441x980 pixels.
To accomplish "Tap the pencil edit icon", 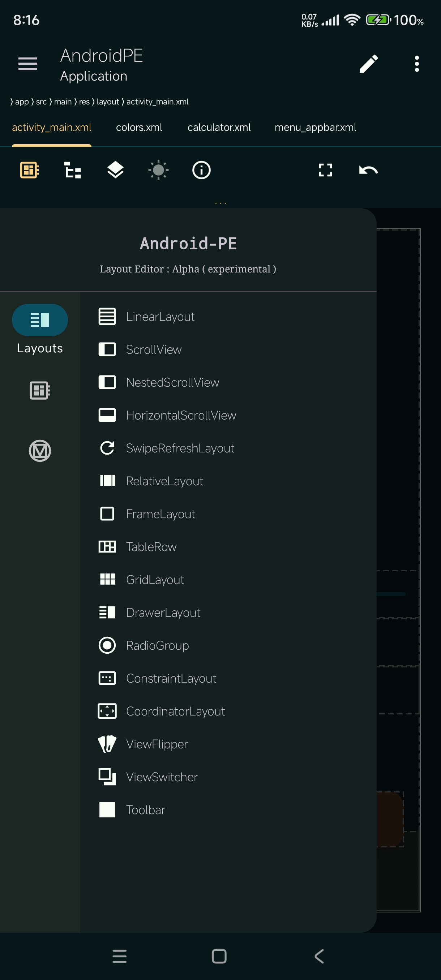I will click(369, 64).
